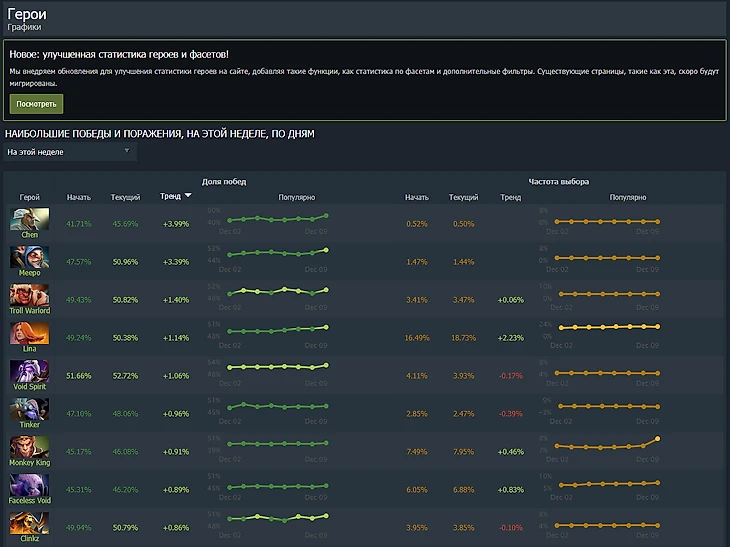The image size is (730, 547).
Task: Select the Troll Warlord hero icon
Action: point(30,295)
